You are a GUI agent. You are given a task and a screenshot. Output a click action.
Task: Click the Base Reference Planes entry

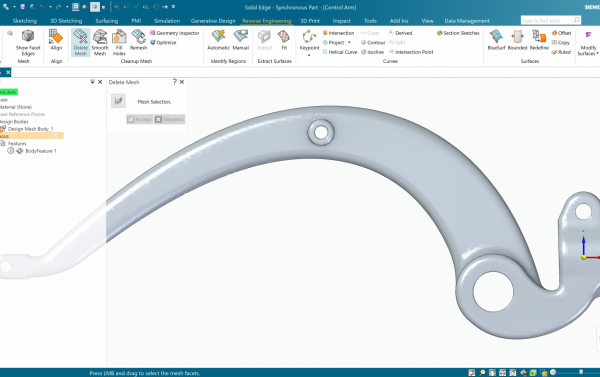tap(23, 114)
